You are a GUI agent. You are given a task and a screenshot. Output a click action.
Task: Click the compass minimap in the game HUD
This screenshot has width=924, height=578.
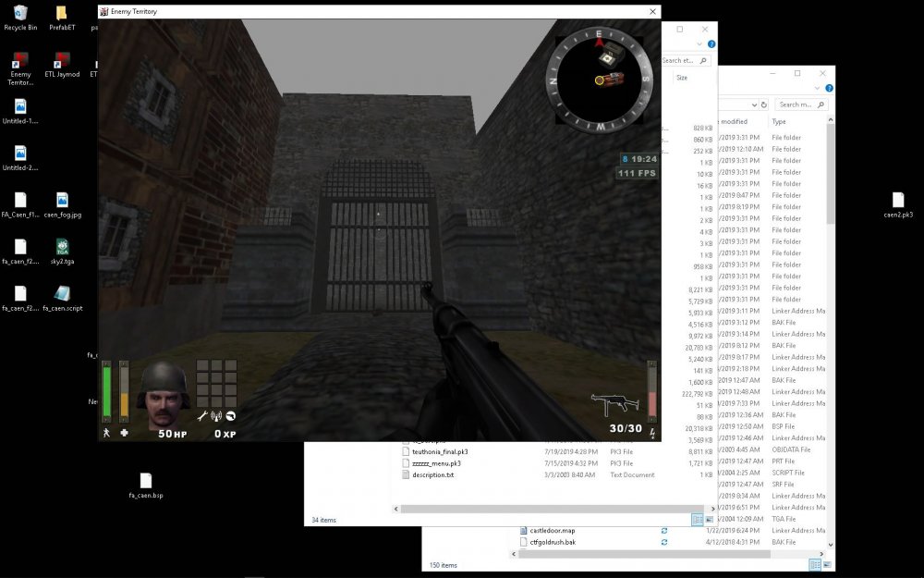pos(599,80)
